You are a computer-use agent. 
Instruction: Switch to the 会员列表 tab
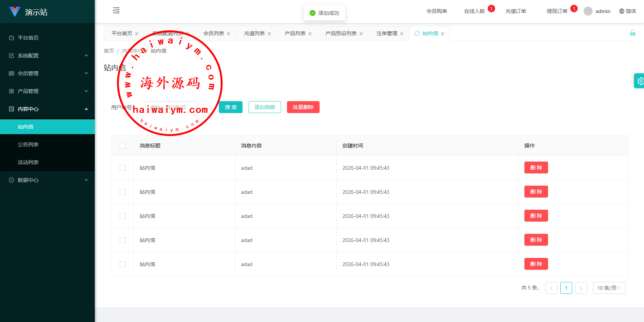pyautogui.click(x=213, y=33)
